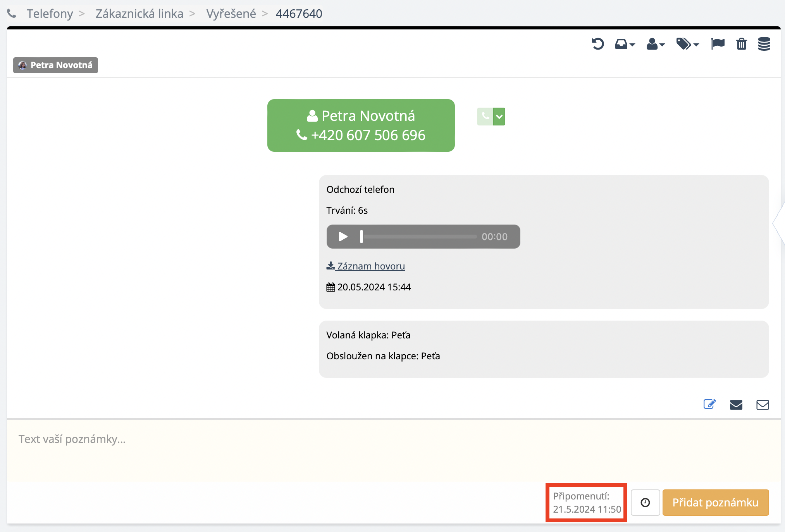This screenshot has height=532, width=785.
Task: Click the undo/reopen arrow icon
Action: [x=597, y=44]
